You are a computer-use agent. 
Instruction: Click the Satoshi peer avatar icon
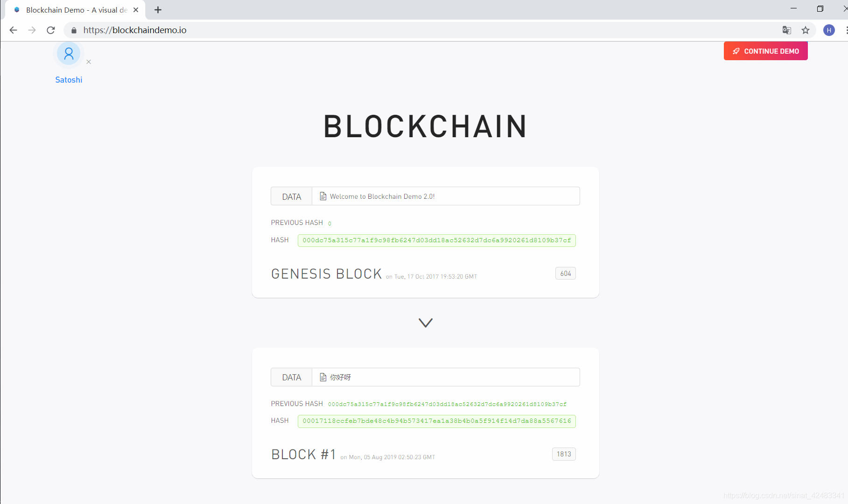[x=69, y=54]
